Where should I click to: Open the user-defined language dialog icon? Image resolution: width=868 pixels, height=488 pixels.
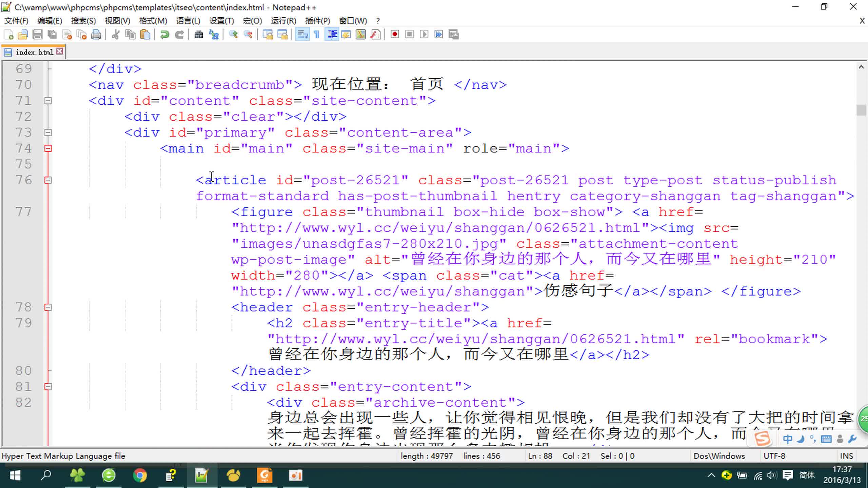pyautogui.click(x=346, y=34)
